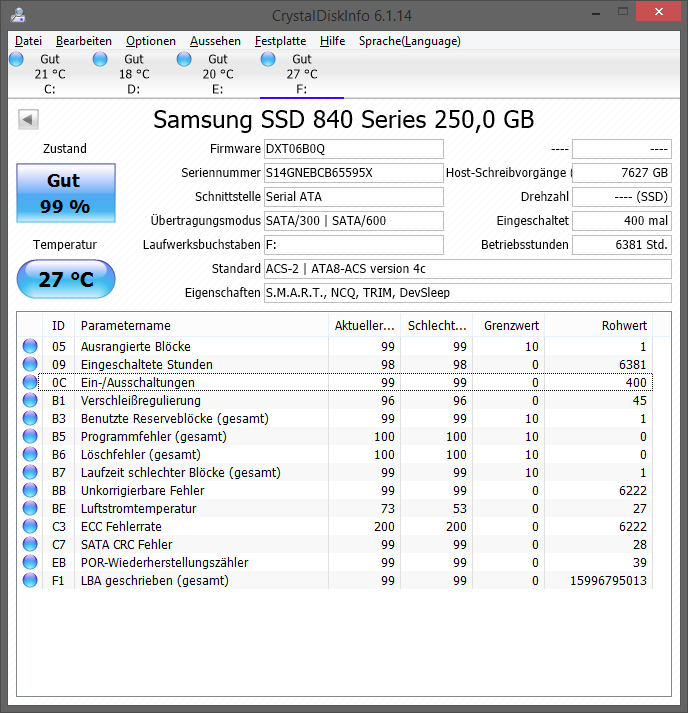Select the Verschleißregulierung parameter name

coord(141,401)
